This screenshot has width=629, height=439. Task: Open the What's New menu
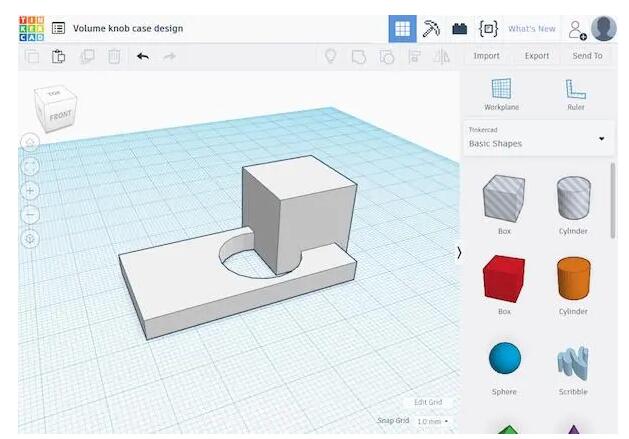click(531, 29)
